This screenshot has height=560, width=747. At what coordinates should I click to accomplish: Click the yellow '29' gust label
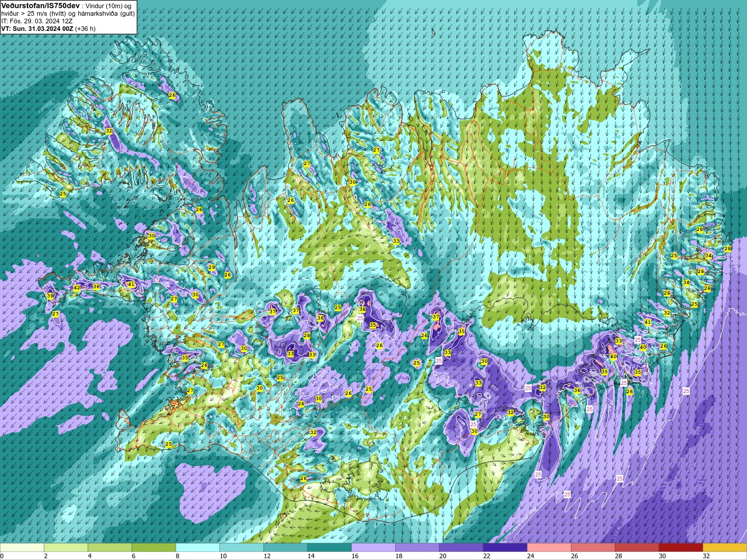pos(212,268)
